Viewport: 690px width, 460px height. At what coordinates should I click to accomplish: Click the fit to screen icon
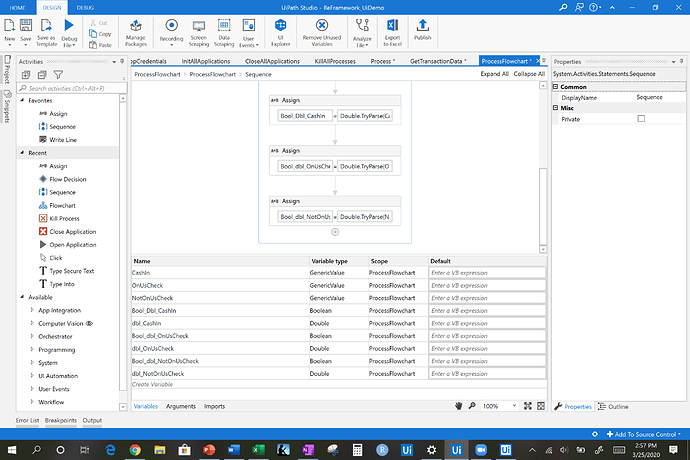pos(528,406)
